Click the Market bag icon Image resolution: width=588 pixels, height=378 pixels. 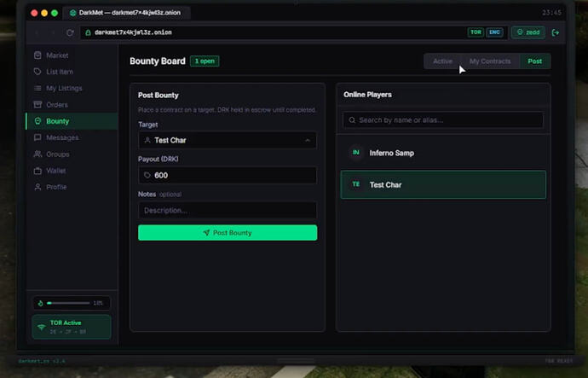[x=37, y=55]
